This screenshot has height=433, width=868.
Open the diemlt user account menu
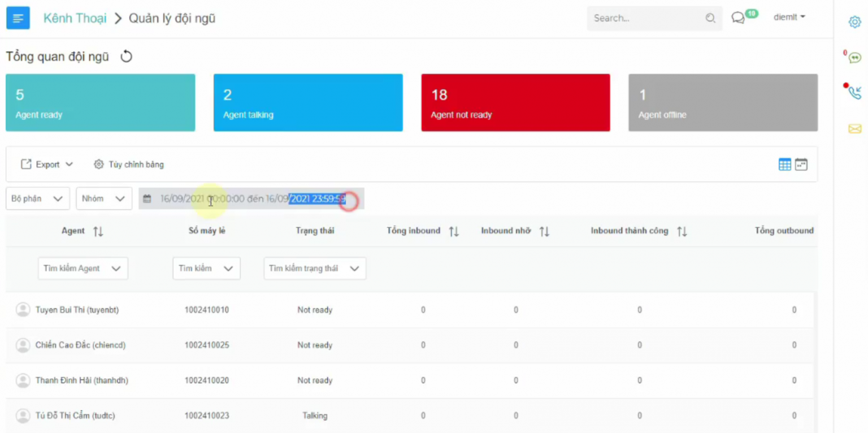coord(789,18)
